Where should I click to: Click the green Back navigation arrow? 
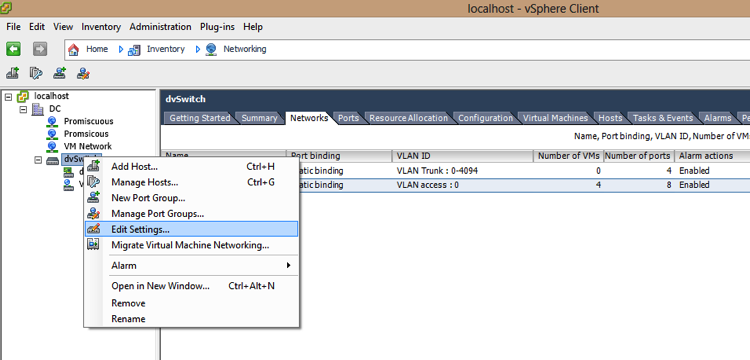[13, 49]
